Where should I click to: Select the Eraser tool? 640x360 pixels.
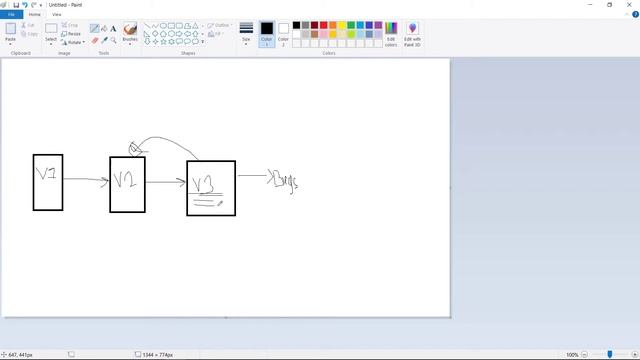(x=95, y=40)
